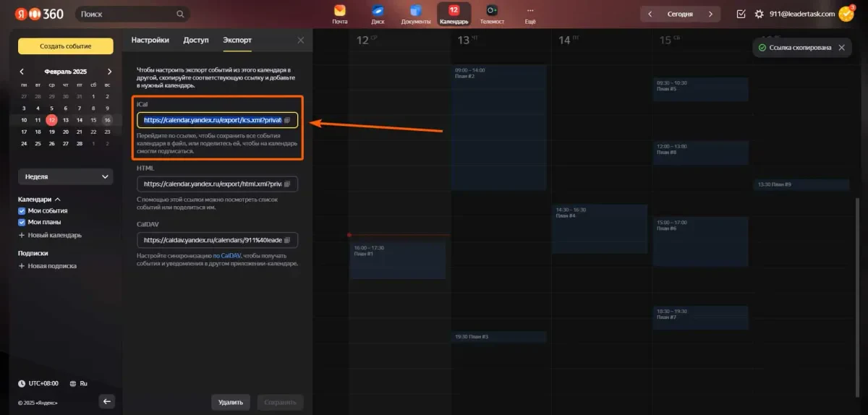The image size is (868, 415).
Task: Open settings gear in header
Action: point(759,14)
